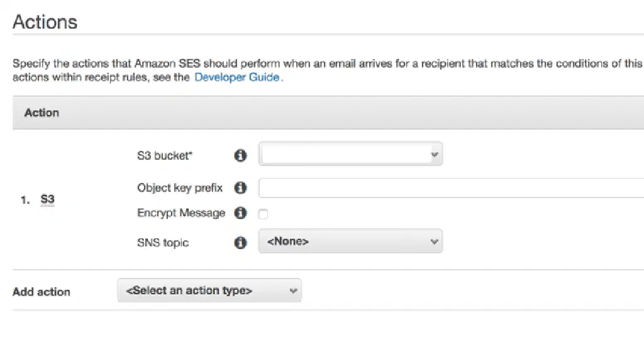Focus the Object key prefix text field
Image resolution: width=644 pixels, height=364 pixels.
point(451,188)
